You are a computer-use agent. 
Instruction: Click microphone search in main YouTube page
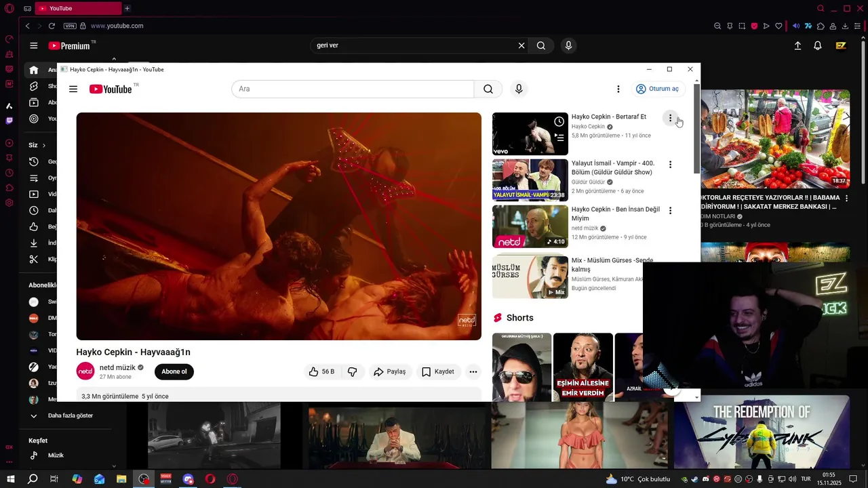coord(568,45)
